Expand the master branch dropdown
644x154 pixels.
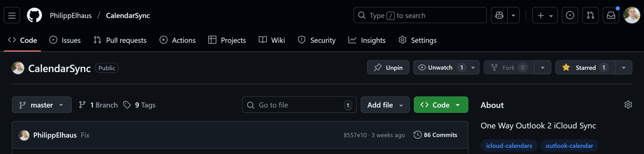point(42,105)
